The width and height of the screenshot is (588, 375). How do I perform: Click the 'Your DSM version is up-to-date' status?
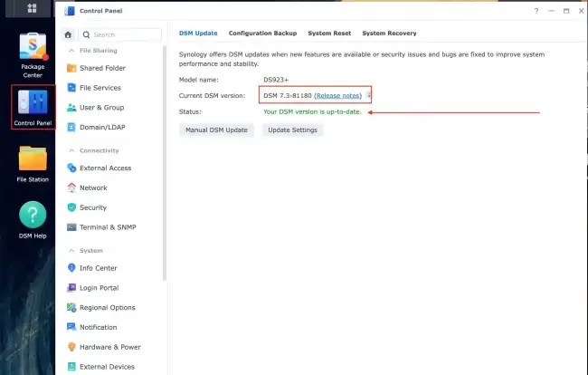point(312,111)
